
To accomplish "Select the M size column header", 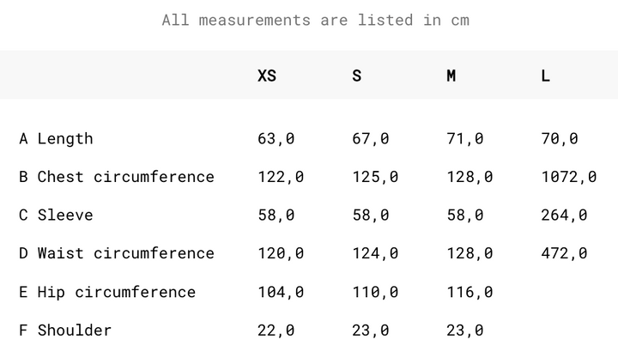I will [x=451, y=76].
